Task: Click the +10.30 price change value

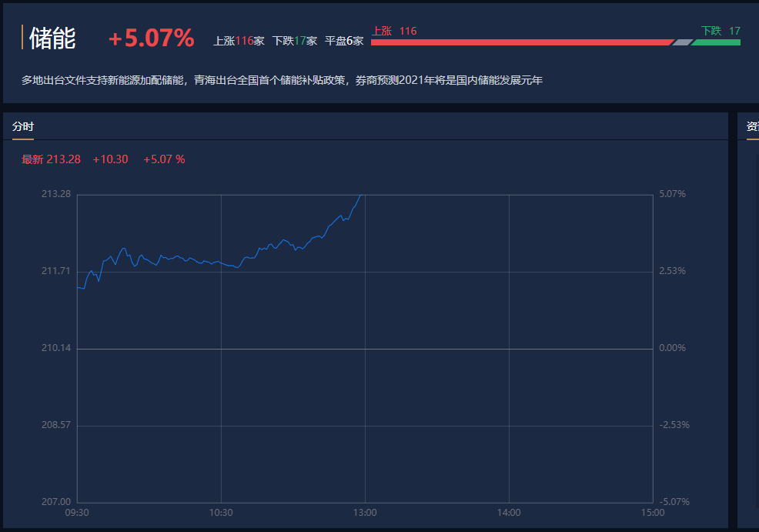Action: click(x=110, y=159)
